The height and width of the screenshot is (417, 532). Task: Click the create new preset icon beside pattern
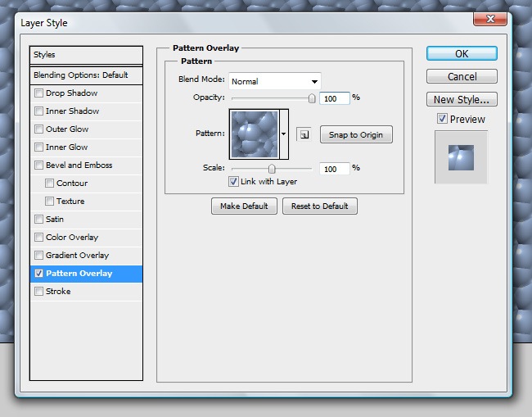[304, 135]
